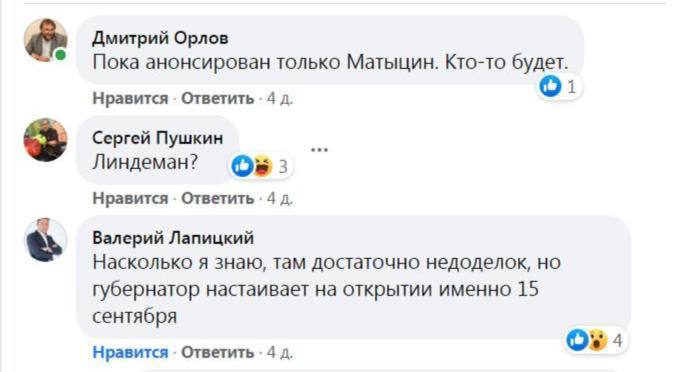Open the Сергей Пушкин name link

point(157,138)
